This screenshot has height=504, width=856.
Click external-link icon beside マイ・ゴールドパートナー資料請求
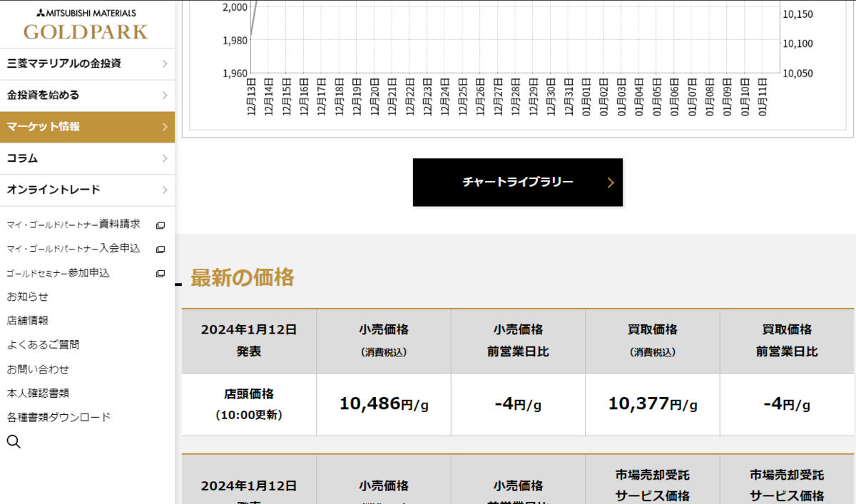point(160,225)
